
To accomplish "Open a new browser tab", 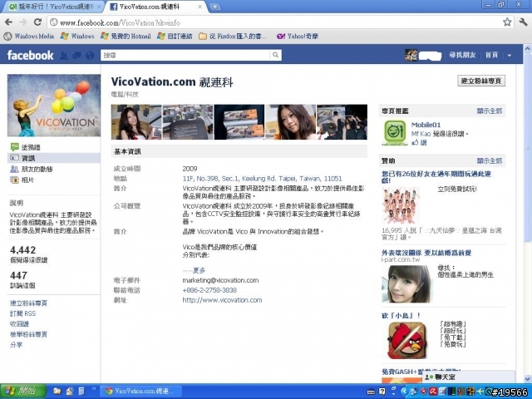I will tap(214, 7).
